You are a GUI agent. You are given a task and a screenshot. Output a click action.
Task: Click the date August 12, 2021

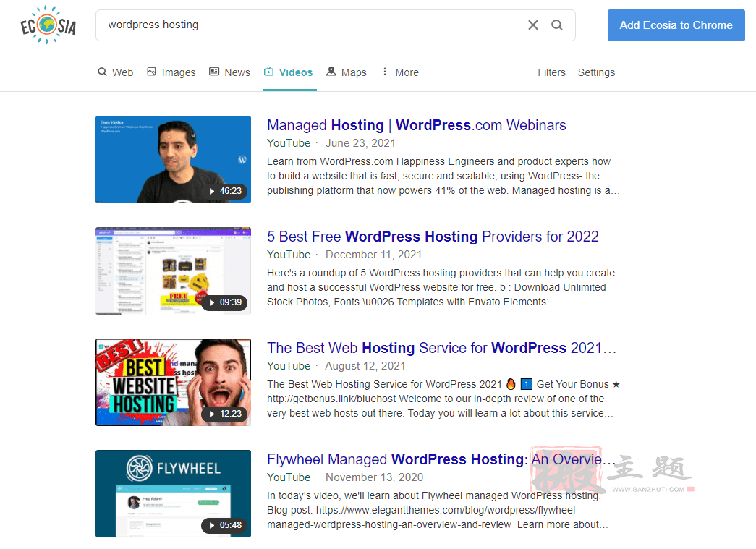coord(365,366)
